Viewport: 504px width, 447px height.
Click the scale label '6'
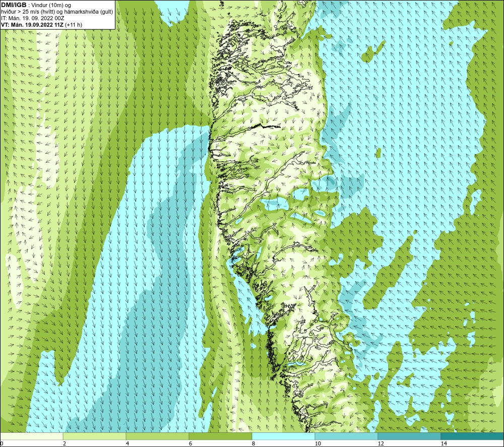191,443
